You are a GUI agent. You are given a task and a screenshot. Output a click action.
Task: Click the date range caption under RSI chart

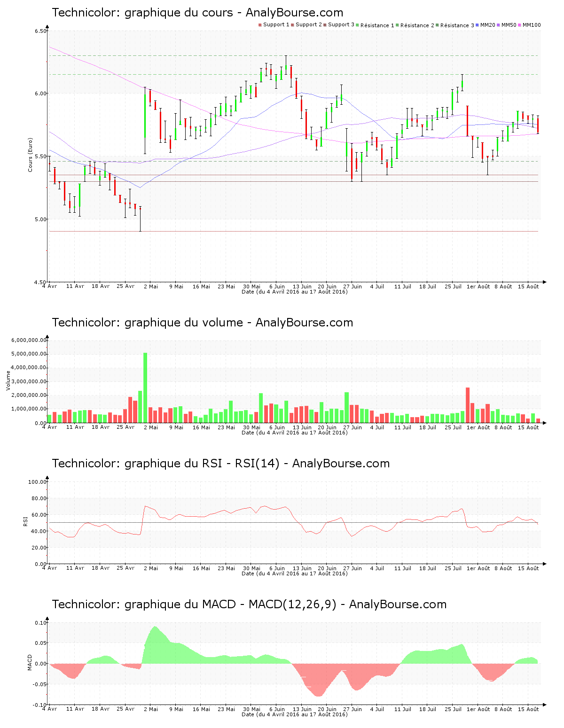coord(294,573)
